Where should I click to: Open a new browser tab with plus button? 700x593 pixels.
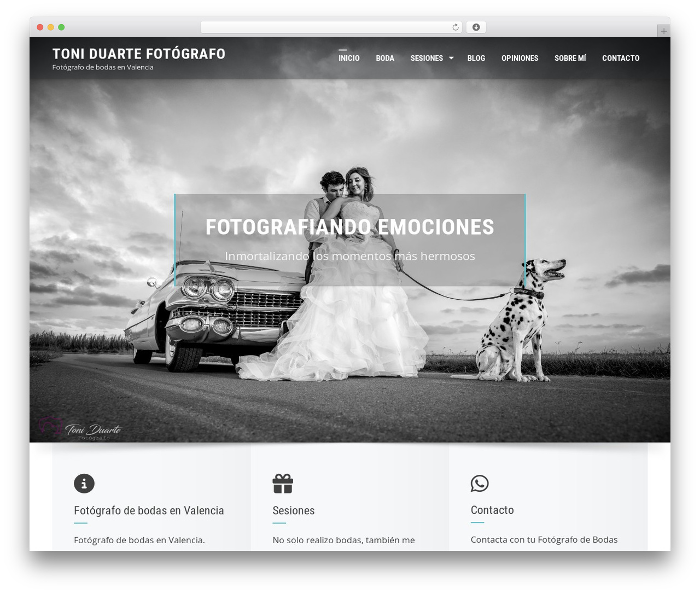pos(663,31)
